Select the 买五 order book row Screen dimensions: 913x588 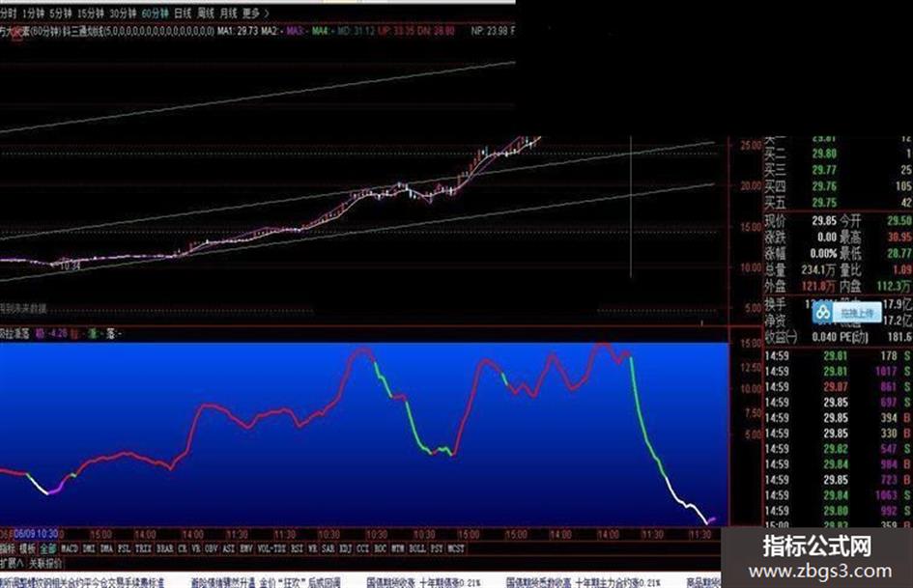(x=838, y=203)
